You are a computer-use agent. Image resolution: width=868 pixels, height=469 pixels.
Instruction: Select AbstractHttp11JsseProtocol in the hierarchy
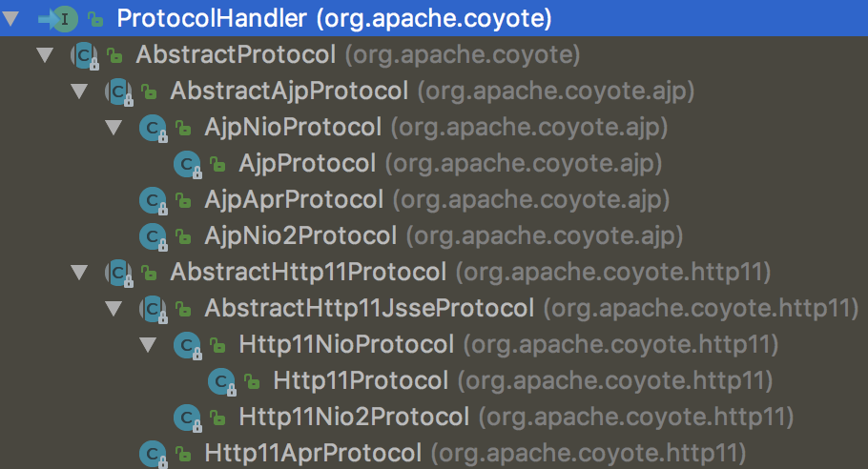pyautogui.click(x=368, y=309)
